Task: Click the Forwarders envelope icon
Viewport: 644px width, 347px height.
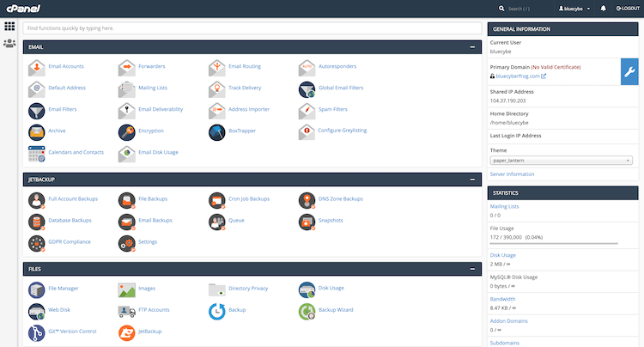Action: point(126,68)
